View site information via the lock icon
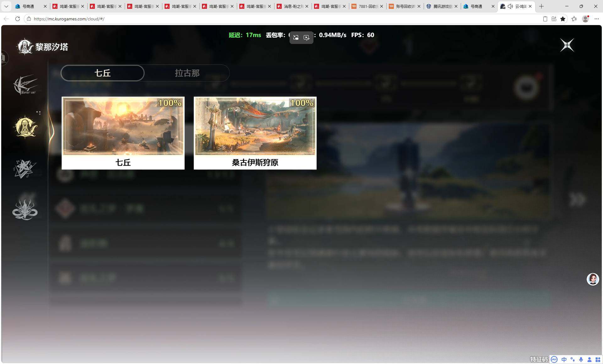The width and height of the screenshot is (603, 364). 29,19
